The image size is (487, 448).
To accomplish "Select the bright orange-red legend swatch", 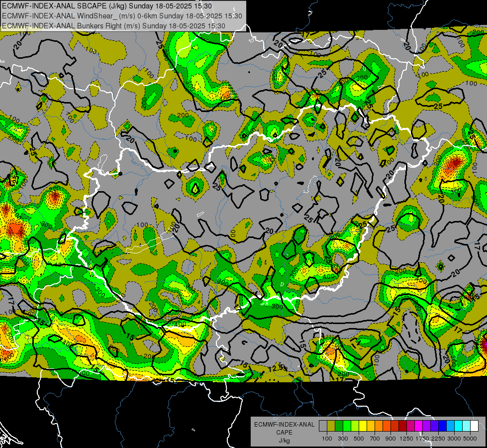I will tap(387, 426).
